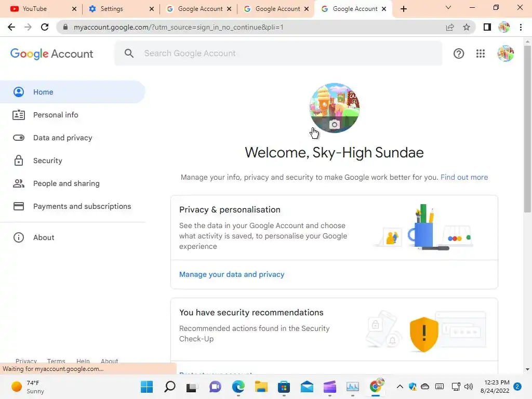This screenshot has width=532, height=399.
Task: Open the notification badge showing 2
Action: (x=517, y=387)
